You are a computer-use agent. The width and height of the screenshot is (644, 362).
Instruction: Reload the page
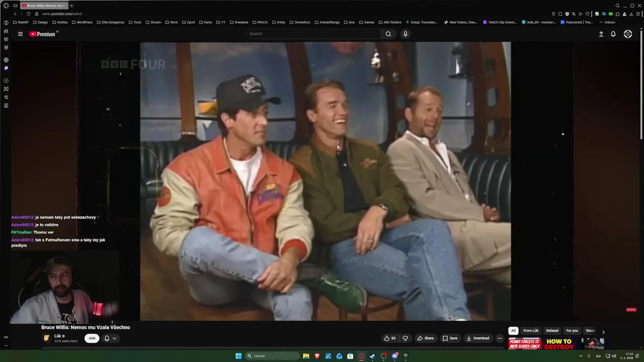pyautogui.click(x=28, y=14)
